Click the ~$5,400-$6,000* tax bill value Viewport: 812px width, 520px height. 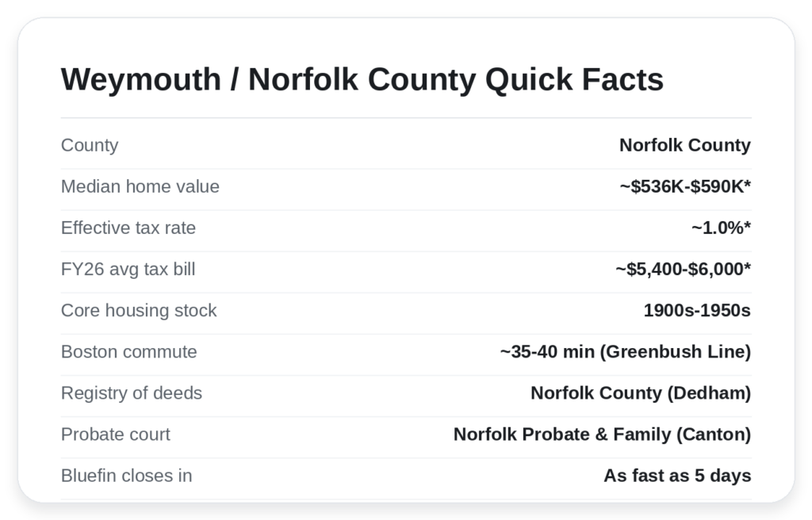pyautogui.click(x=683, y=270)
